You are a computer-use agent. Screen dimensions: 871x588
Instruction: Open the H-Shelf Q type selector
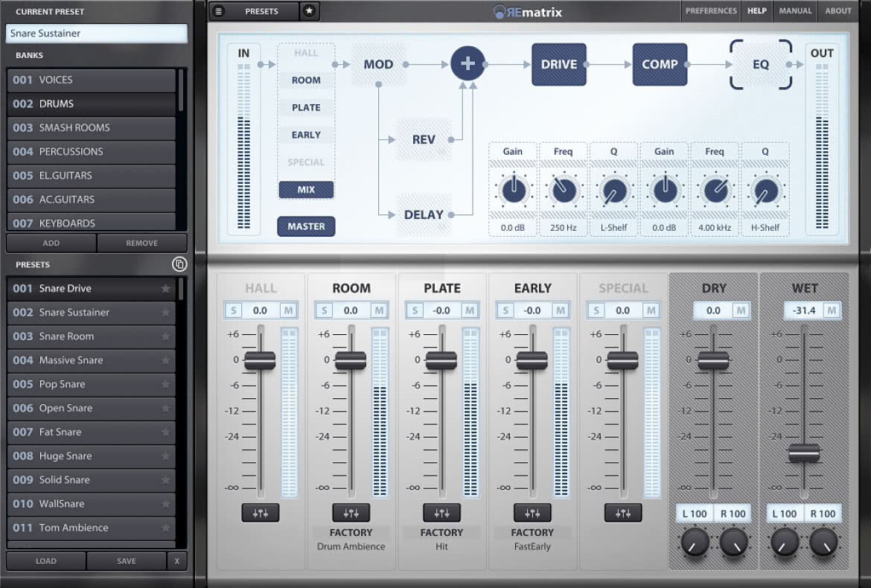(x=765, y=228)
